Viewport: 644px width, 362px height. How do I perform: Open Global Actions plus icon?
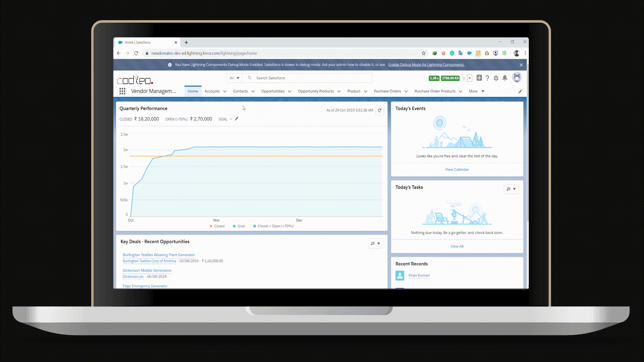pyautogui.click(x=479, y=78)
